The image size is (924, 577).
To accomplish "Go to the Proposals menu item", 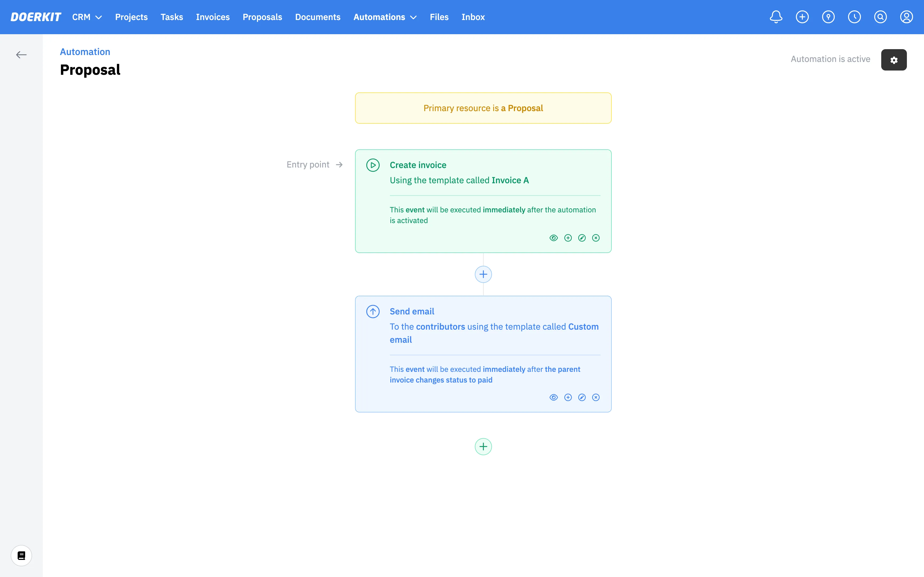I will [x=262, y=17].
